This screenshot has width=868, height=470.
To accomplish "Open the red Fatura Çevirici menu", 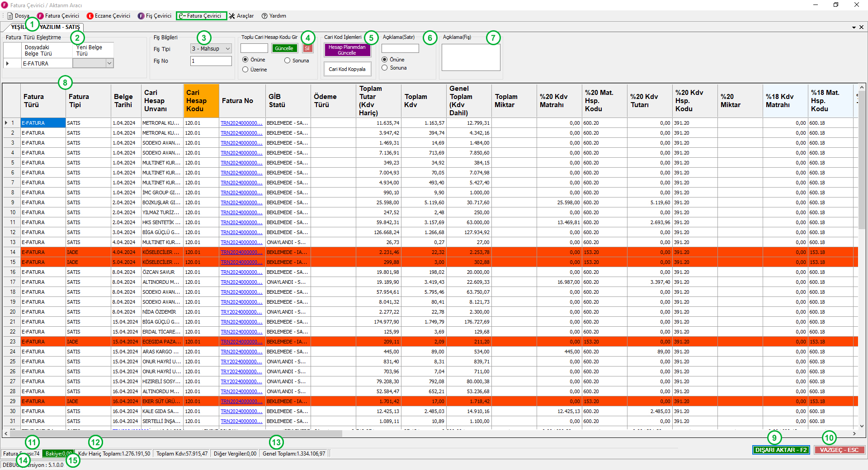I will [58, 16].
